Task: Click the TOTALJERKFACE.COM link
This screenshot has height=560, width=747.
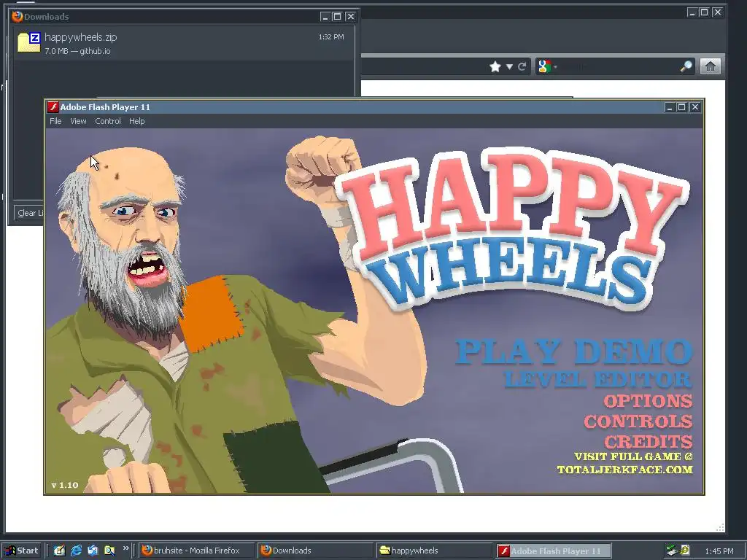Action: pos(625,470)
